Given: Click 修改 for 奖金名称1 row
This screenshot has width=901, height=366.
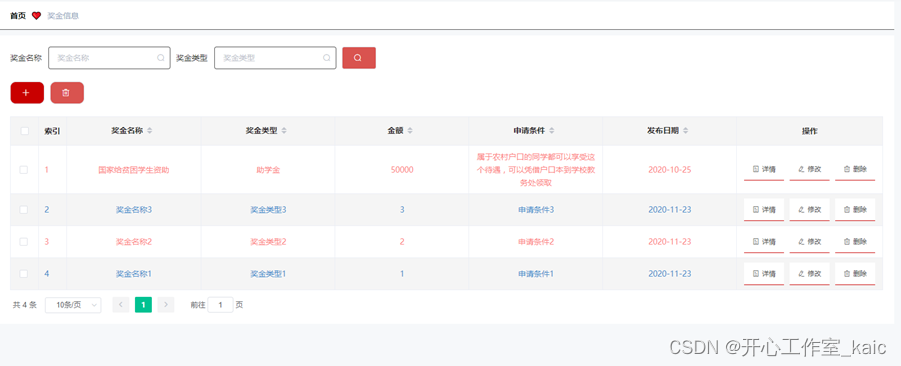Looking at the screenshot, I should click(809, 274).
